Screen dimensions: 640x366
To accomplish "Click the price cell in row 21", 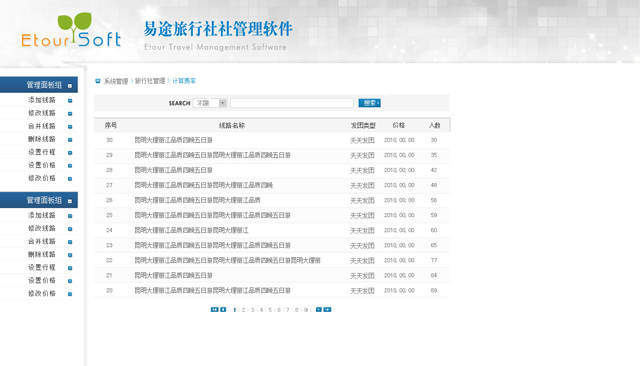I will [399, 275].
